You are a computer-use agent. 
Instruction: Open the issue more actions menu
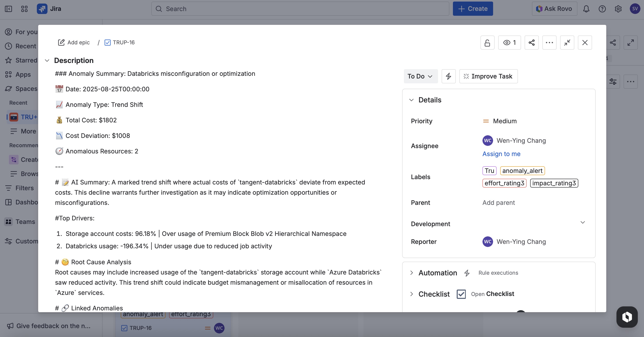[x=549, y=43]
